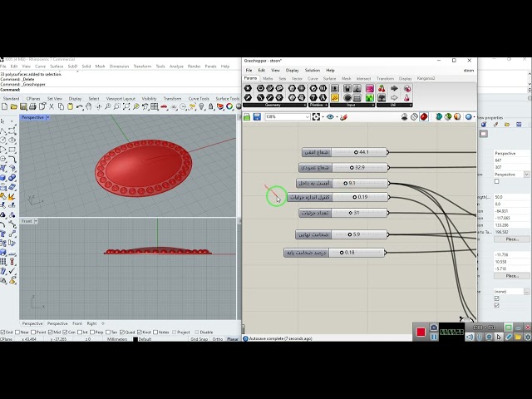Image resolution: width=532 pixels, height=399 pixels.
Task: Open the Perspective projection dropdown in properties panel
Action: 526,175
